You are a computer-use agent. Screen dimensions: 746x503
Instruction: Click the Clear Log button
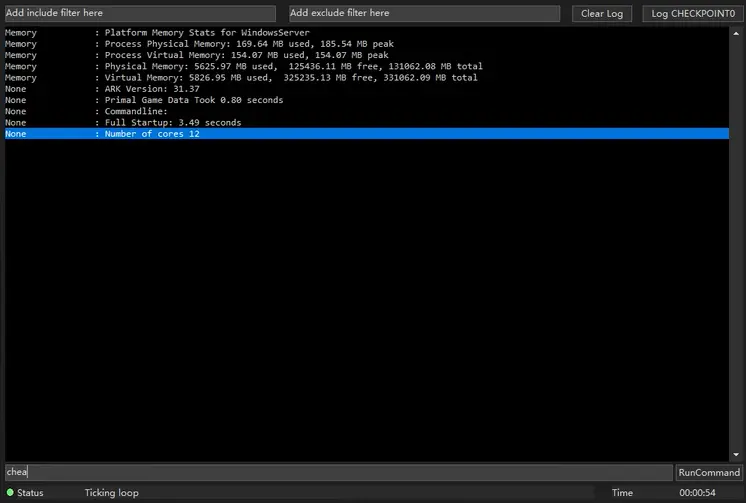pyautogui.click(x=601, y=14)
